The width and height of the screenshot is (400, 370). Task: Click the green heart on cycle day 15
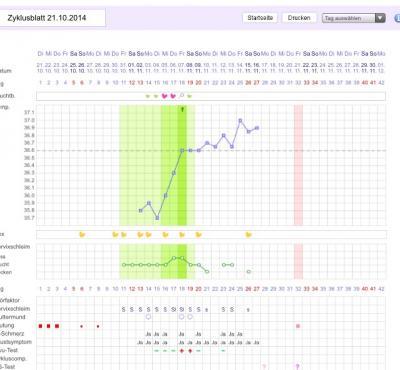coord(156,96)
